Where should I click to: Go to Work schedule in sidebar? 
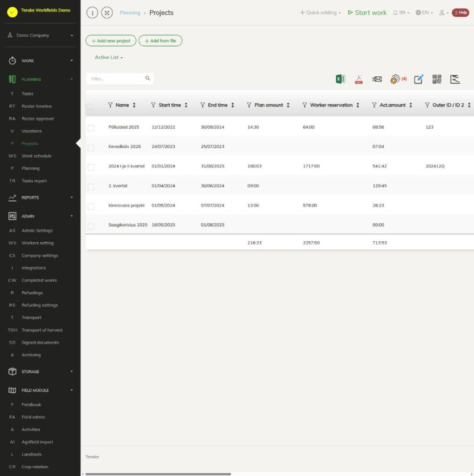tap(36, 156)
